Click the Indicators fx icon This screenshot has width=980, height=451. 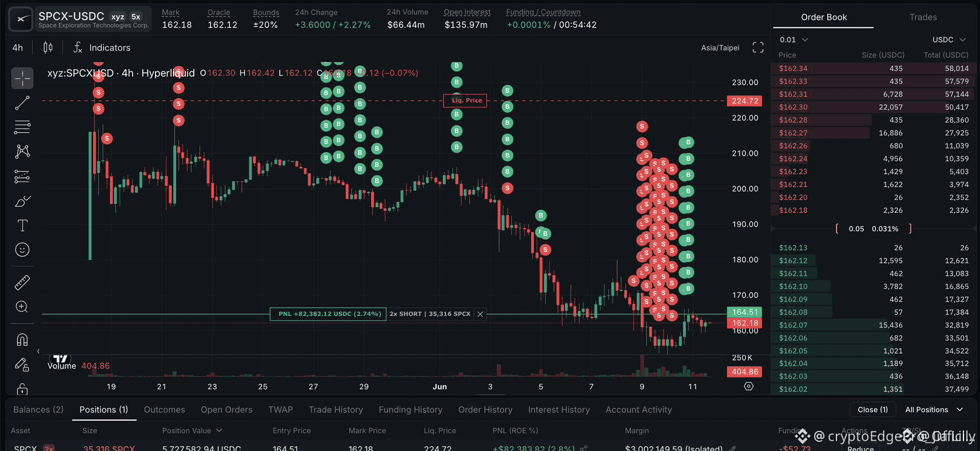78,48
